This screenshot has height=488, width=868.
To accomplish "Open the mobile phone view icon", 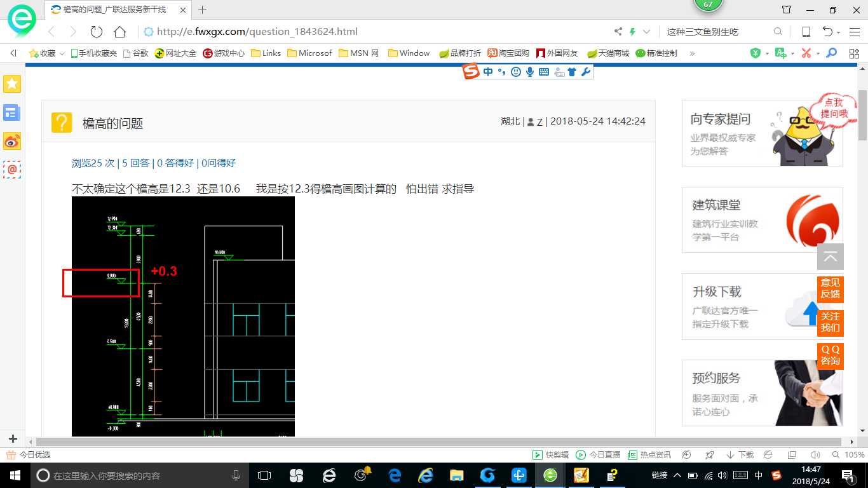I will (x=806, y=32).
